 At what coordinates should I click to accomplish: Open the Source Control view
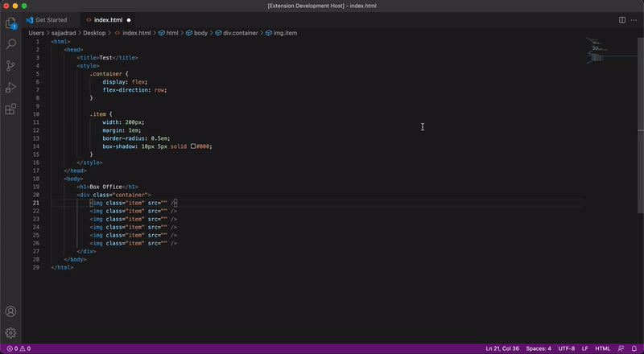11,66
